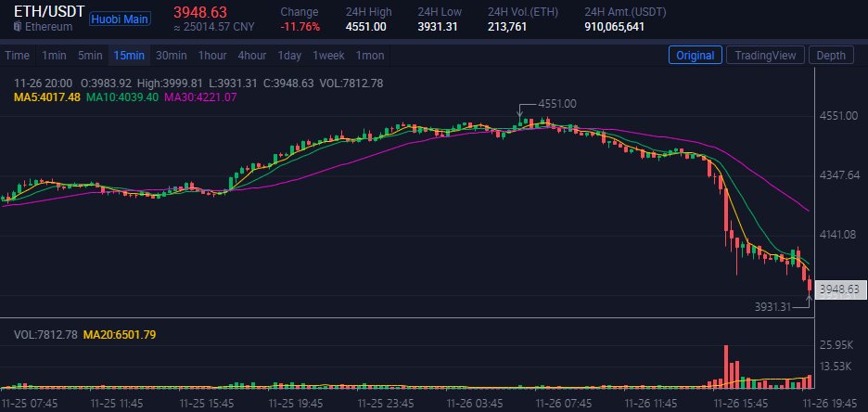This screenshot has height=412, width=868.
Task: Click the 24H Vol value 213,761
Action: 507,26
